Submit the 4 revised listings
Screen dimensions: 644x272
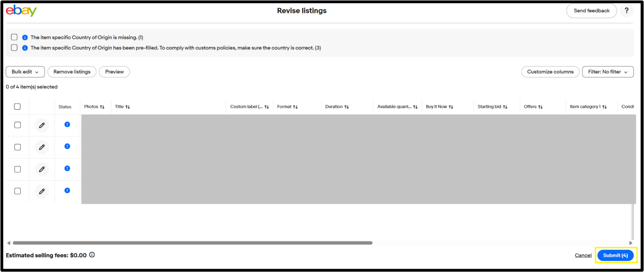coord(615,255)
